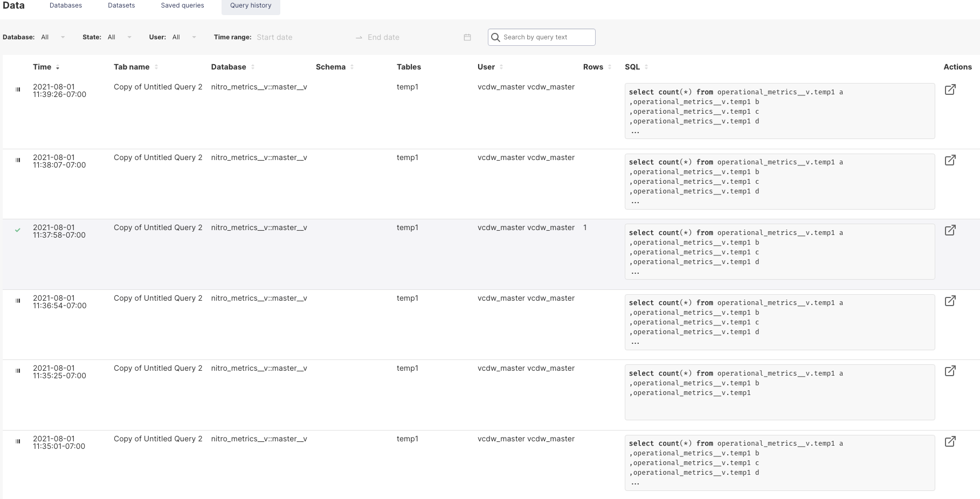Open the calendar icon next to End date
This screenshot has height=499, width=980.
click(466, 37)
